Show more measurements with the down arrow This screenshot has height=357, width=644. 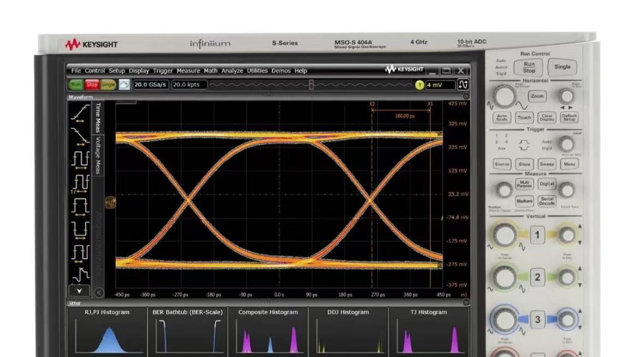79,291
